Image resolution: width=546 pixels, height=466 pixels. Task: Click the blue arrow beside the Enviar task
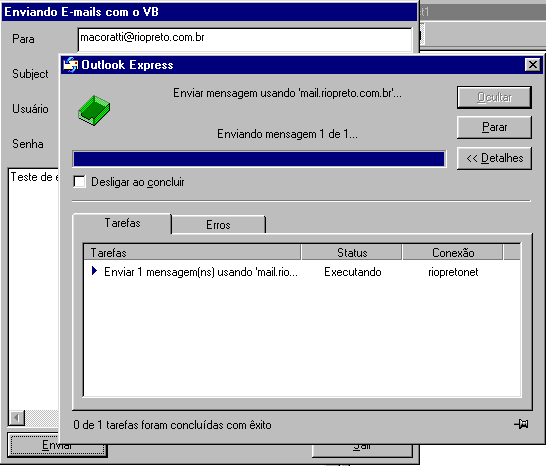pos(94,271)
